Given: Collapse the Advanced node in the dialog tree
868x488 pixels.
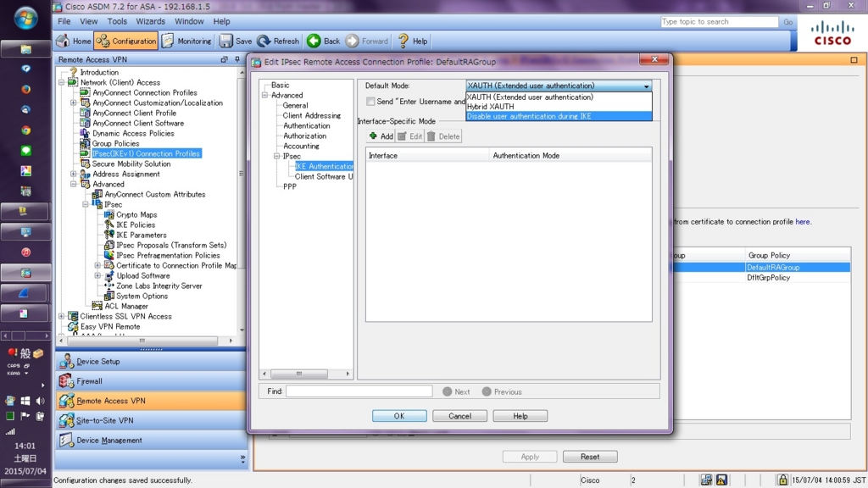Looking at the screenshot, I should [x=265, y=95].
